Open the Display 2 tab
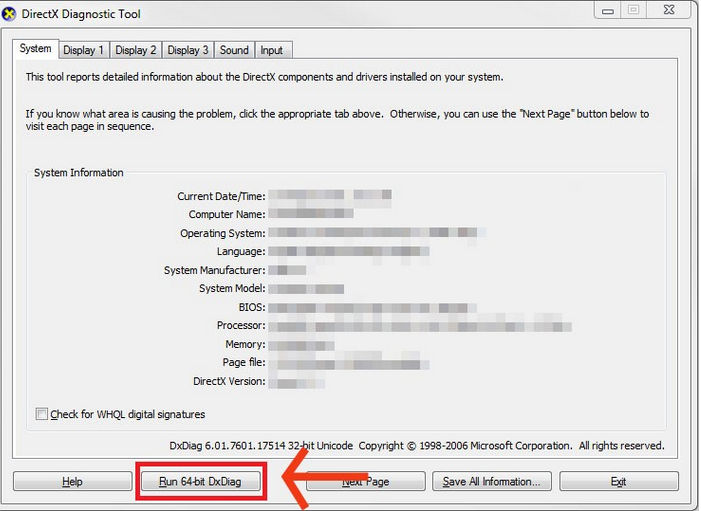The width and height of the screenshot is (701, 511). [x=135, y=50]
